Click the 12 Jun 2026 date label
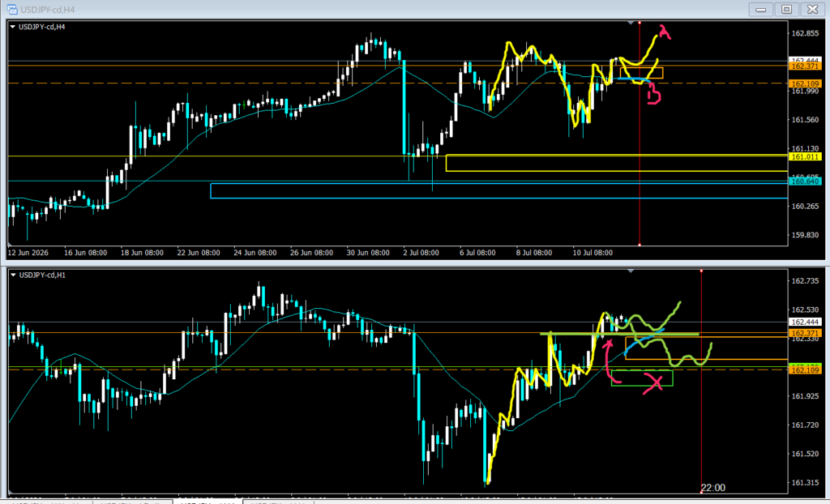 click(28, 253)
